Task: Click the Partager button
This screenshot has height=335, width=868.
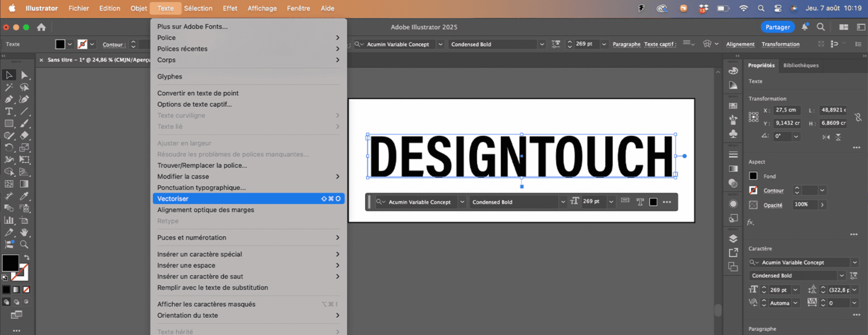Action: (x=778, y=27)
